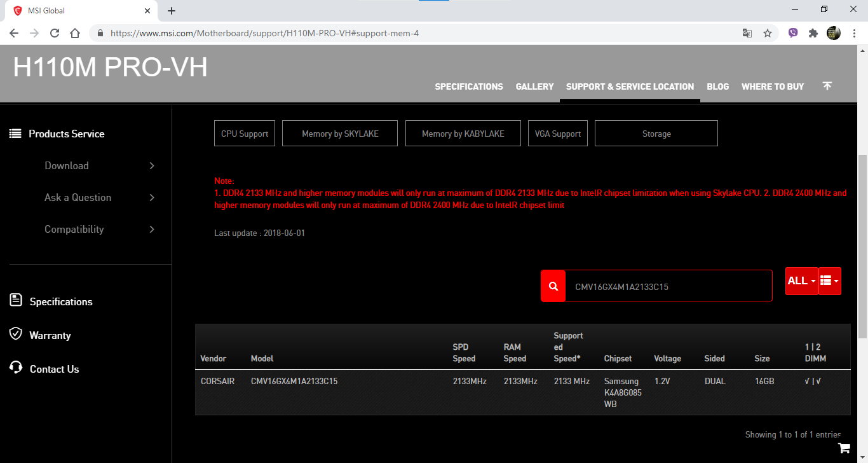The height and width of the screenshot is (463, 868).
Task: Open the Warranty sidebar link
Action: [x=50, y=335]
